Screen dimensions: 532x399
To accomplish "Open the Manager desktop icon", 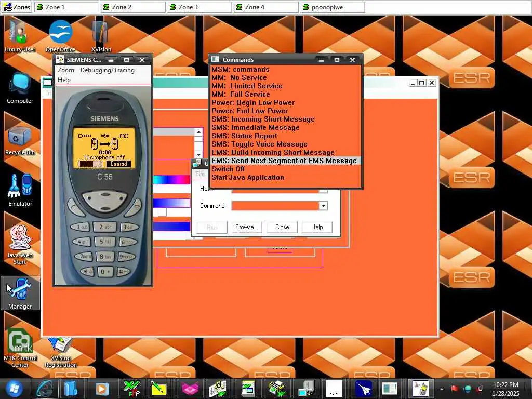I will (x=20, y=294).
